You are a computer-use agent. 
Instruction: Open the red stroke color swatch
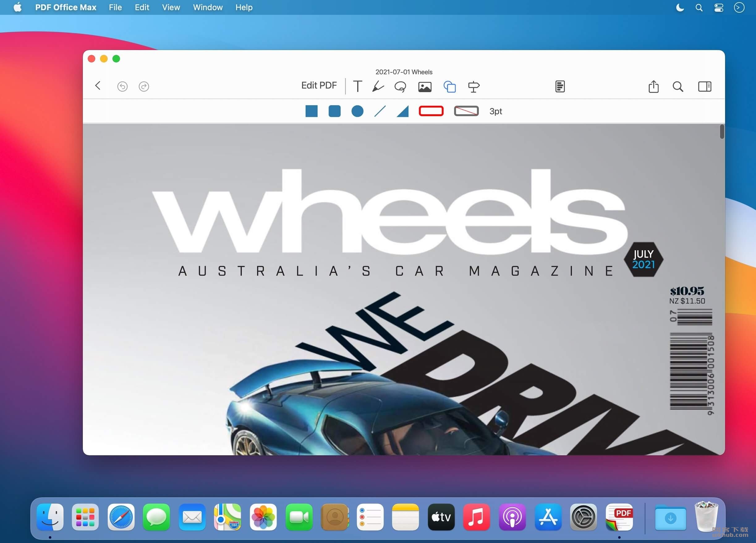pyautogui.click(x=431, y=111)
